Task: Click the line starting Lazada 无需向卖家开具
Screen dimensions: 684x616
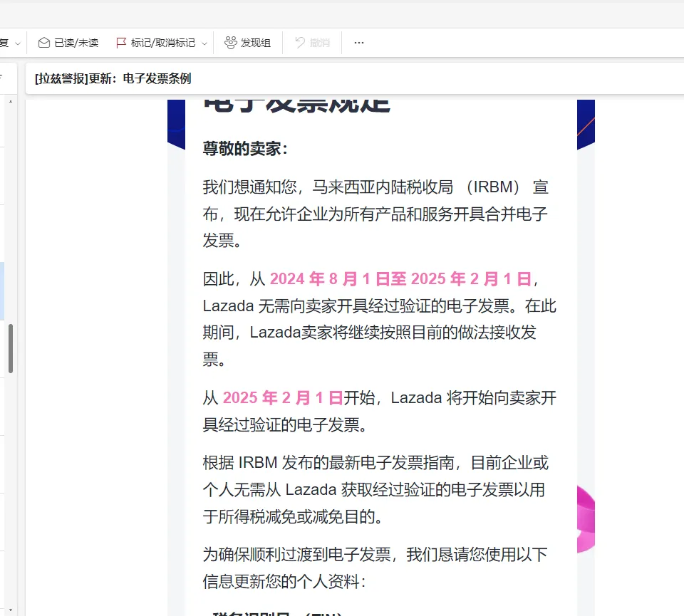Action: 380,306
